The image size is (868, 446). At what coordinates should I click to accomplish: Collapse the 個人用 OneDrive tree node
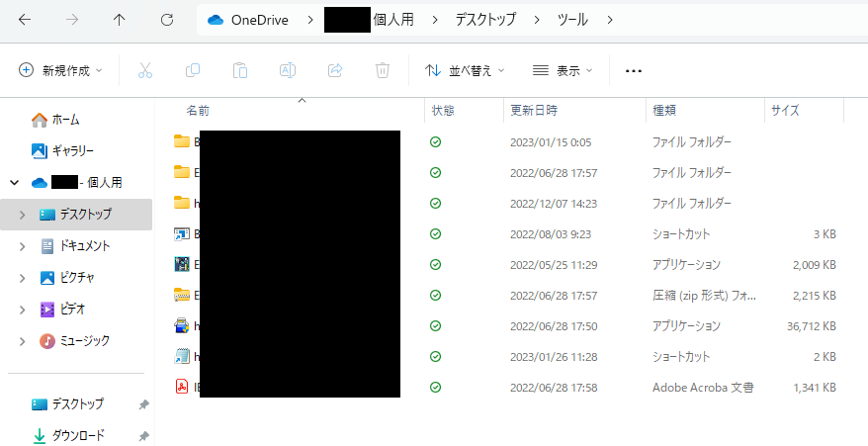coord(16,182)
